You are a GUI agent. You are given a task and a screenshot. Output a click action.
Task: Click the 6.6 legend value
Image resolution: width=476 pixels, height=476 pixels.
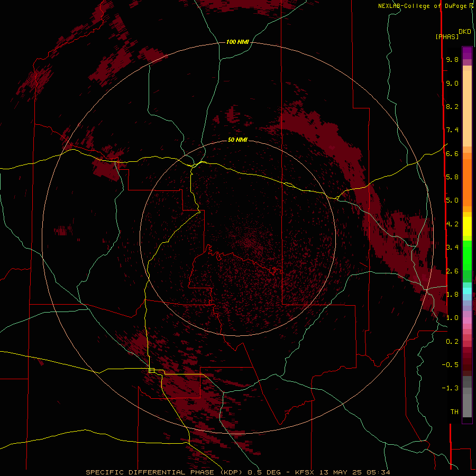pos(452,153)
